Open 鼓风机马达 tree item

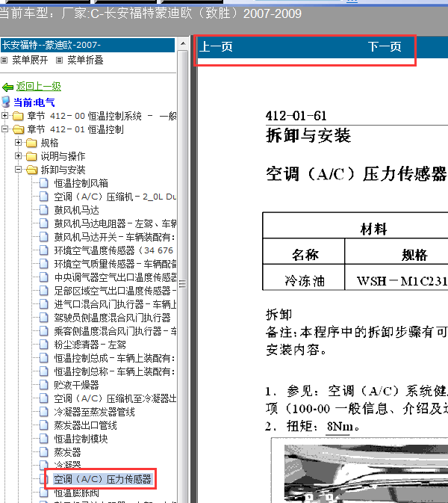point(76,210)
